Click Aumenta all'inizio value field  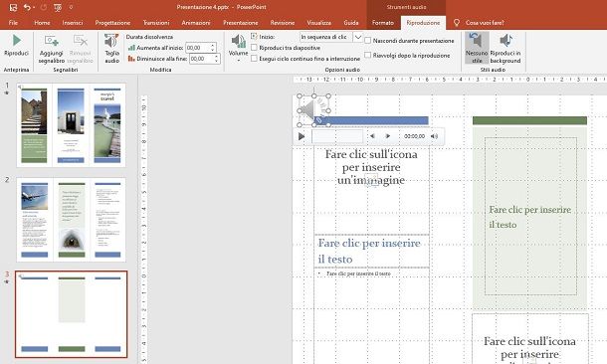click(x=197, y=48)
